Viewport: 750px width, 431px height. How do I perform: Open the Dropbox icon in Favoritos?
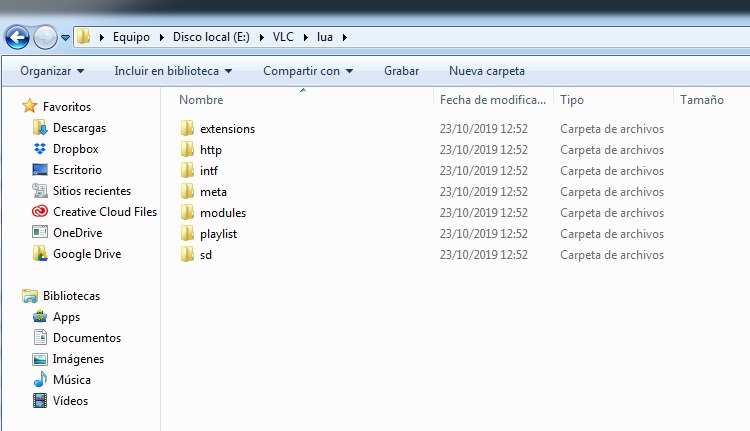pos(40,149)
